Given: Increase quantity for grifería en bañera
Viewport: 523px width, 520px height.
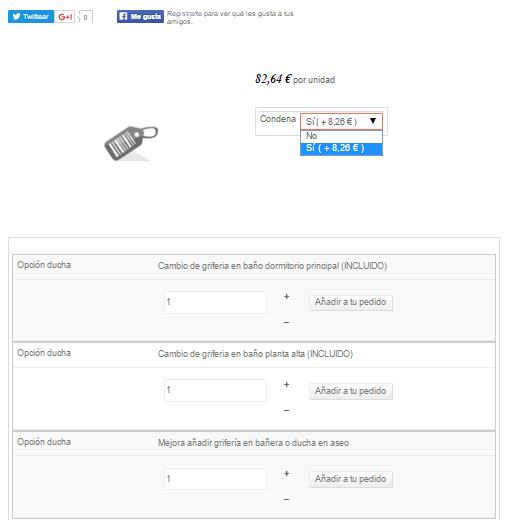Looking at the screenshot, I should pos(287,474).
